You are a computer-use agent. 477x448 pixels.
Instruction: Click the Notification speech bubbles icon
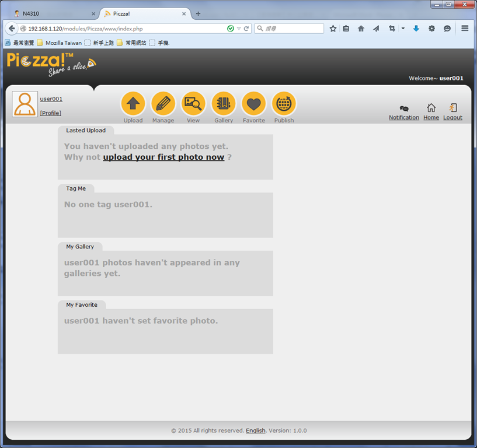point(404,108)
